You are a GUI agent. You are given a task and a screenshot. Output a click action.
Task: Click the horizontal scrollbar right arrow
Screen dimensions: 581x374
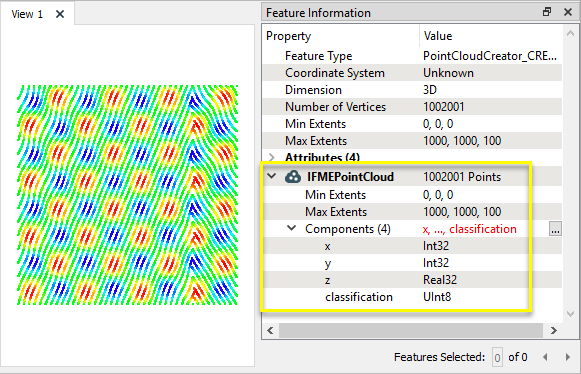click(x=554, y=330)
